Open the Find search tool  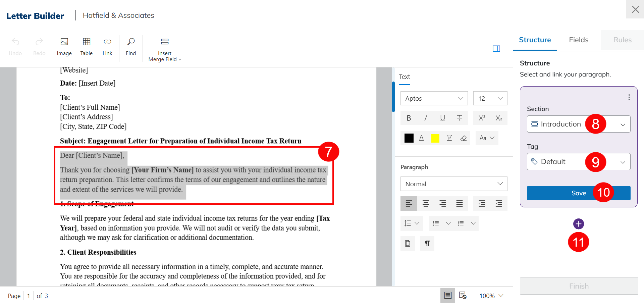click(x=131, y=46)
